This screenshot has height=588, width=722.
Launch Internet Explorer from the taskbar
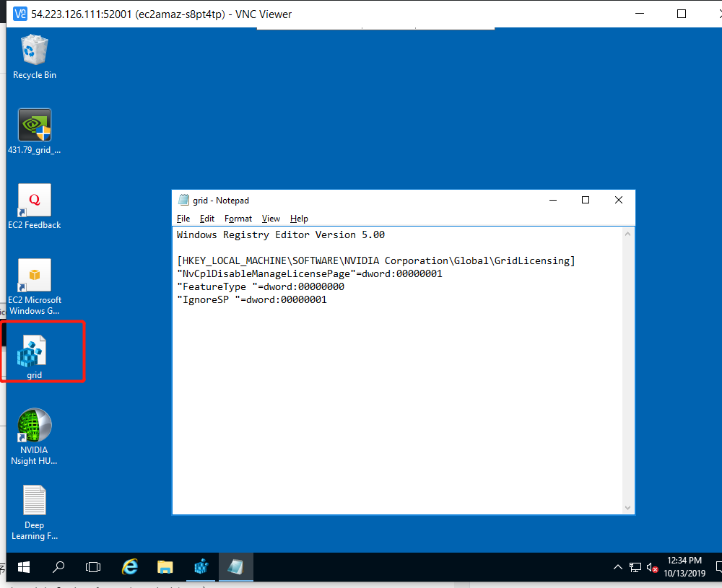[x=130, y=567]
